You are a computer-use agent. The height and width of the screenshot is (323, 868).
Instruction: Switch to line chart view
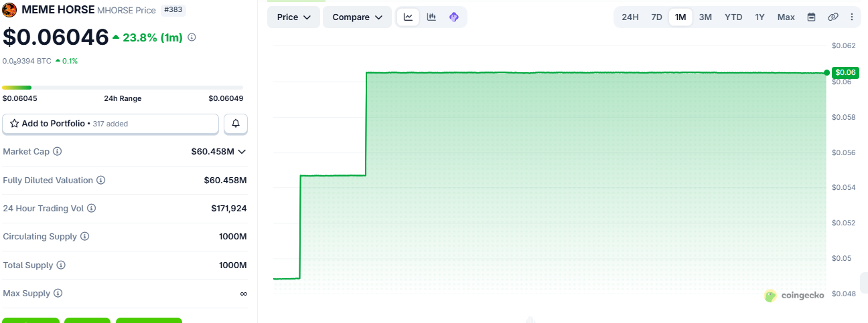[x=408, y=17]
